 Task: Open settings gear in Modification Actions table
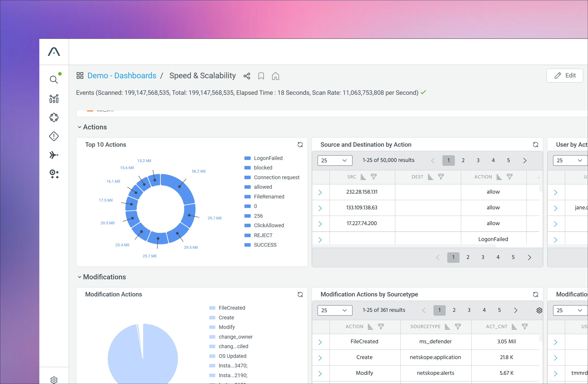(x=539, y=310)
